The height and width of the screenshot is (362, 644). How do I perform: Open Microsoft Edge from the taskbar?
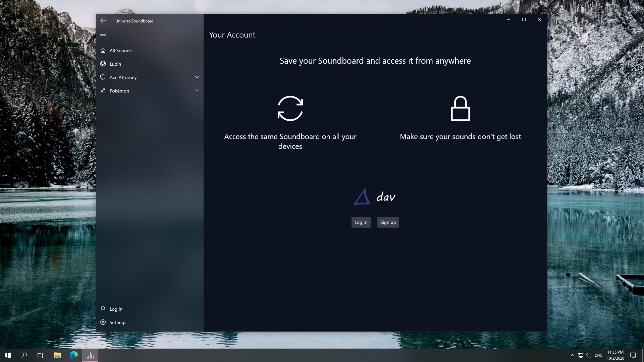click(73, 355)
